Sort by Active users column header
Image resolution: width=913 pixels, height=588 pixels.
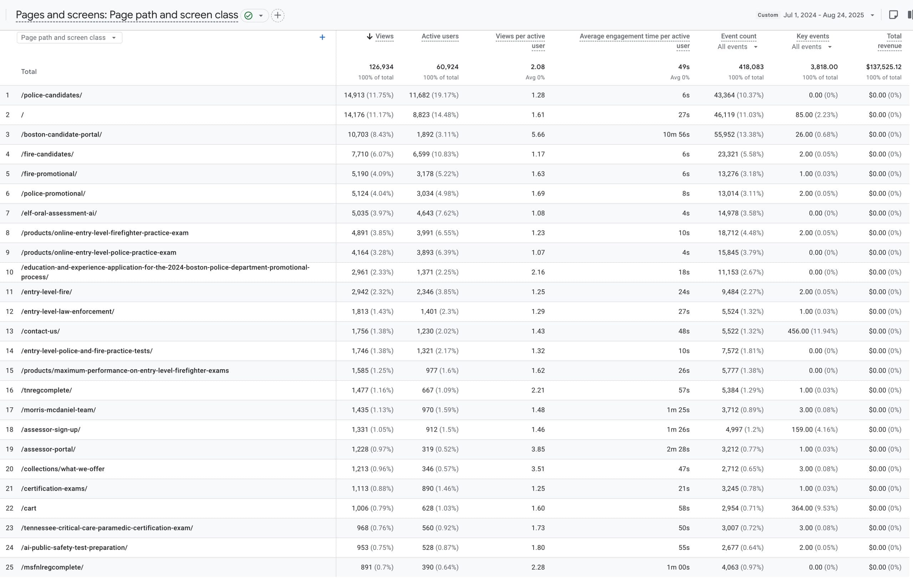coord(440,36)
